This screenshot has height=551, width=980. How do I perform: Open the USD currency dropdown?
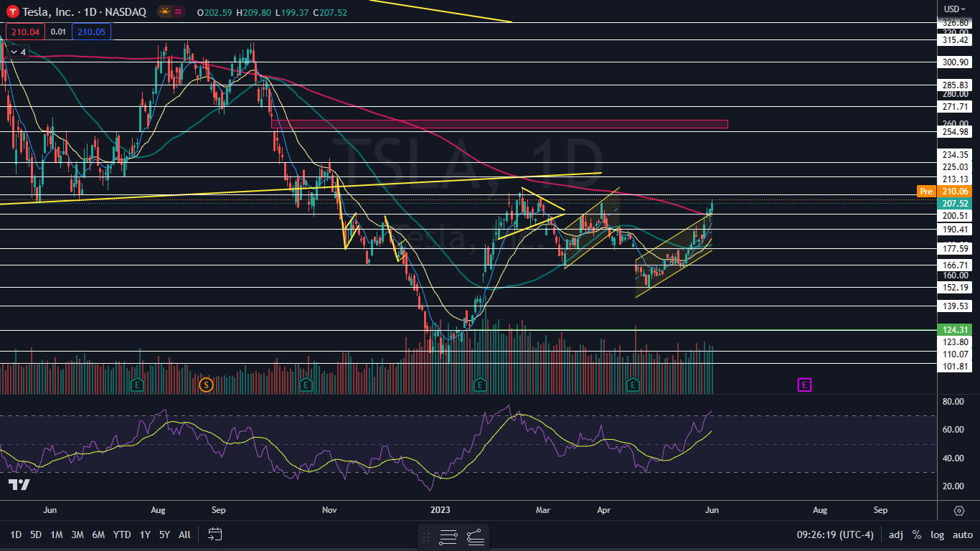954,9
